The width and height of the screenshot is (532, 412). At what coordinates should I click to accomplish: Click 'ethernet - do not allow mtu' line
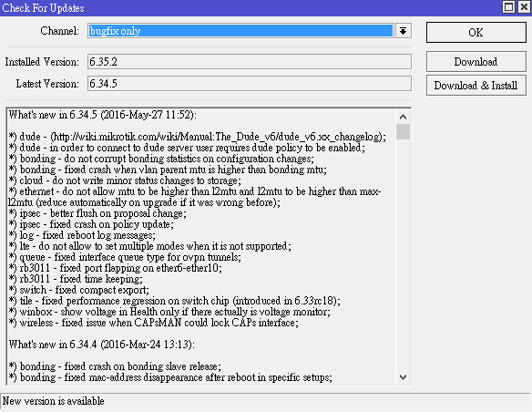(x=195, y=197)
